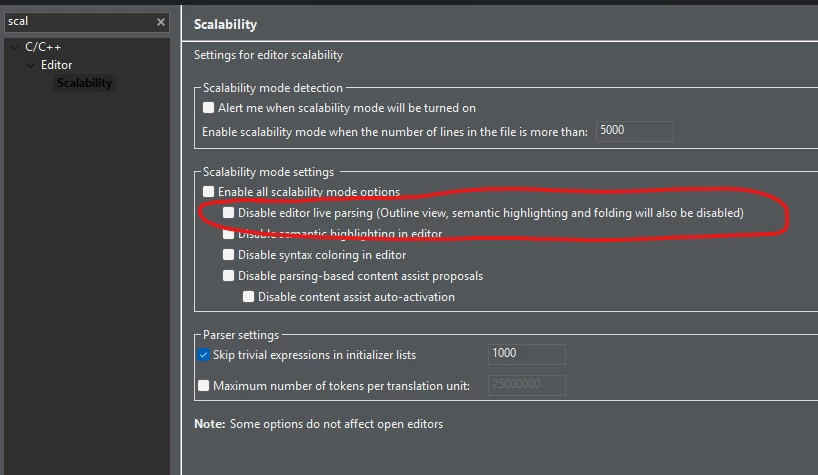Screen dimensions: 818x475
Task: Enable alert when scalability mode turns on
Action: [x=208, y=107]
